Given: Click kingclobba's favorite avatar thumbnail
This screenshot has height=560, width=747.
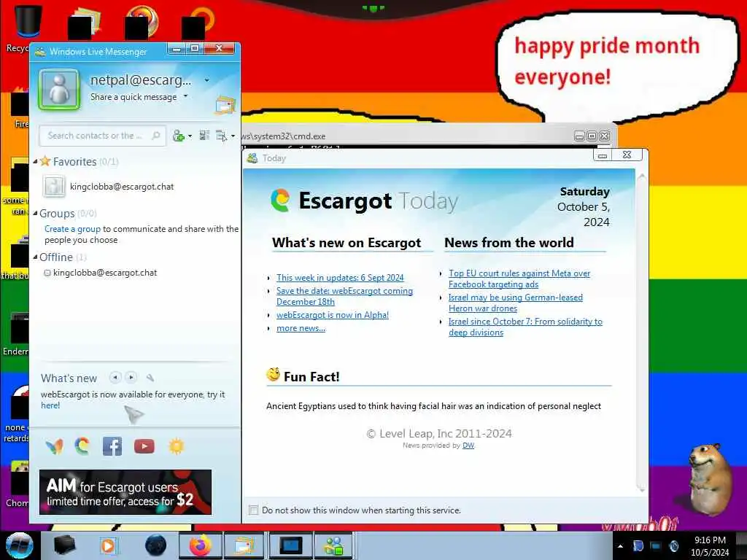Looking at the screenshot, I should 54,186.
